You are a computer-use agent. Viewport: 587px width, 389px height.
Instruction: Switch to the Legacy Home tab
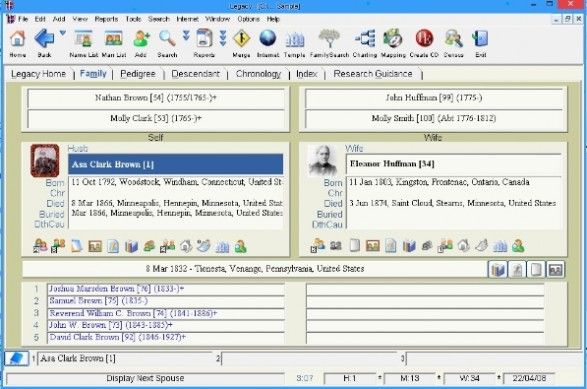(39, 74)
